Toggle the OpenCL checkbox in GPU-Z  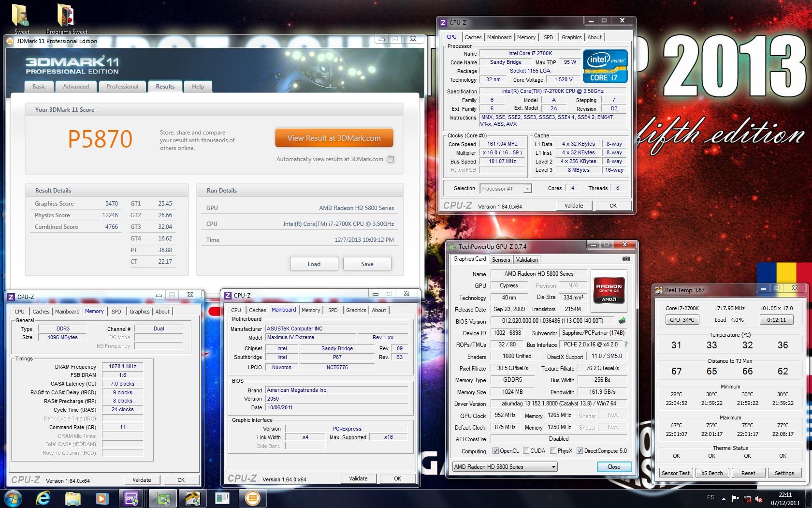[x=495, y=451]
